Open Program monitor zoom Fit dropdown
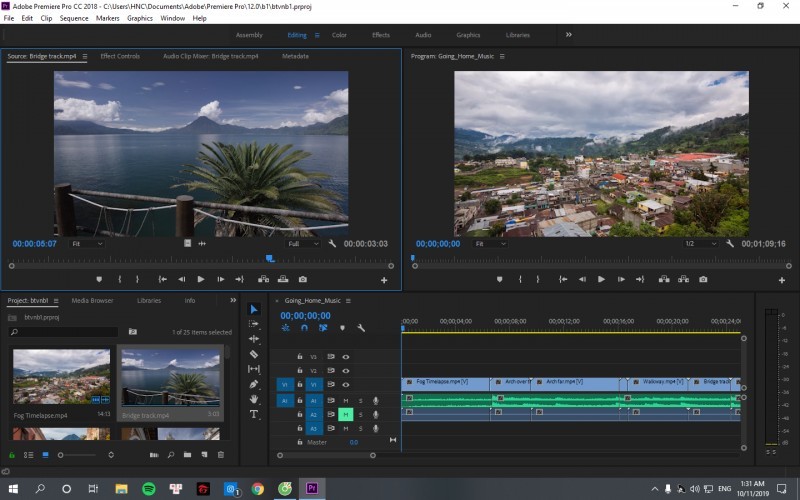 (x=489, y=244)
